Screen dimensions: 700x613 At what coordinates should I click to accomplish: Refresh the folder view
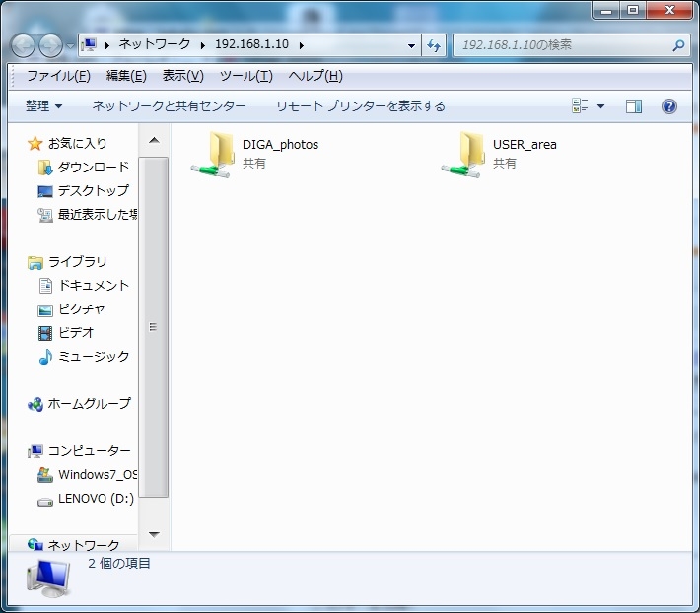click(434, 45)
